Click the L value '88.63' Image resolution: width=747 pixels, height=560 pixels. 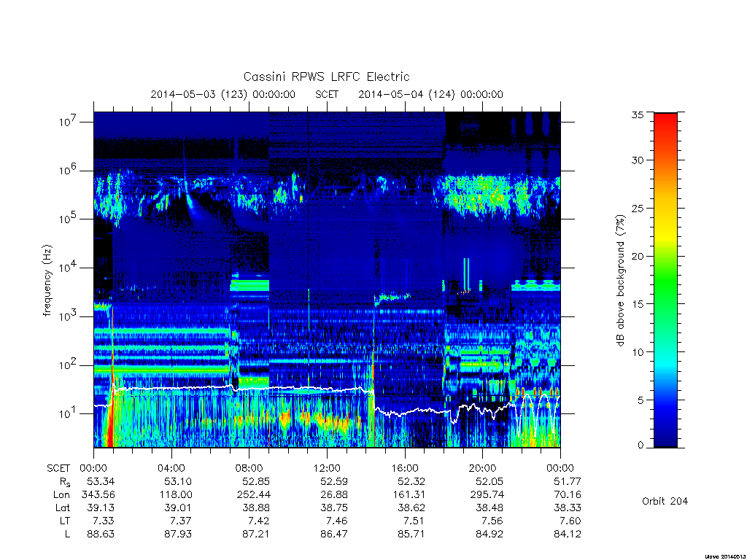point(101,534)
